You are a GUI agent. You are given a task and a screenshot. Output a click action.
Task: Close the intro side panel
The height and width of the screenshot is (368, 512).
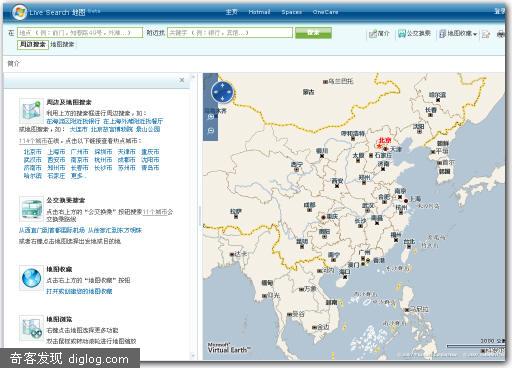(182, 80)
